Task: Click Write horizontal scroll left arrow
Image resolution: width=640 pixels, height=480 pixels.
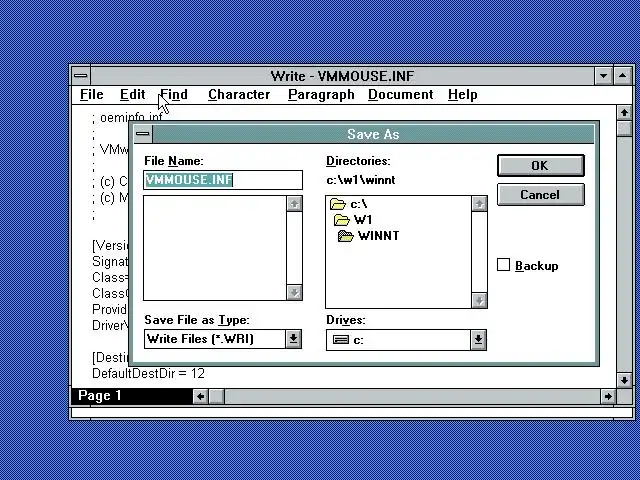Action: pos(200,396)
